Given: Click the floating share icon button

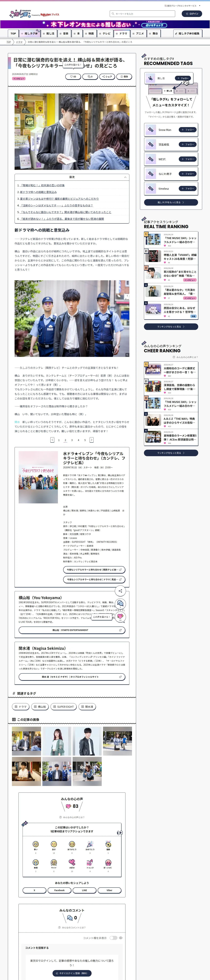Looking at the screenshot, I should pos(120,590).
